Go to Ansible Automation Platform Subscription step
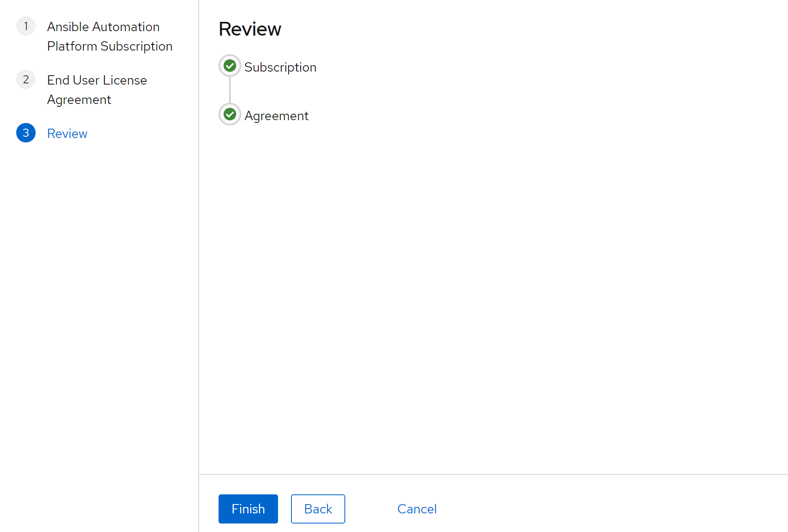This screenshot has height=532, width=788. click(x=109, y=36)
